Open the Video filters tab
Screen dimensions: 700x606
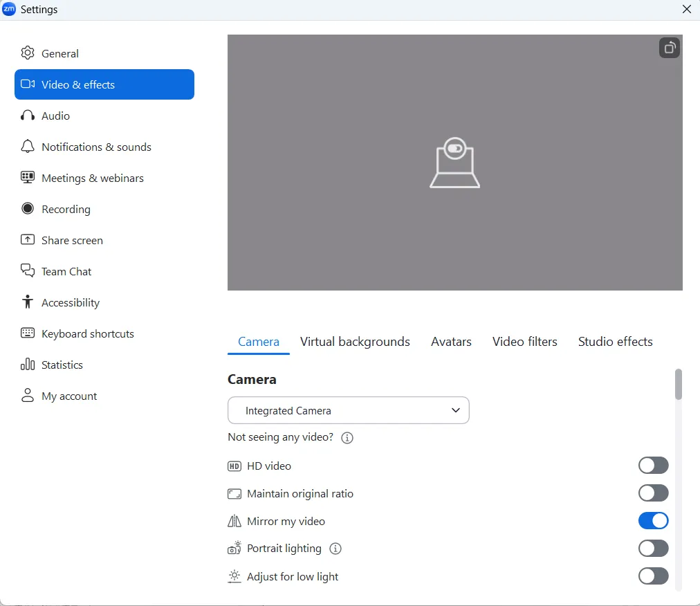pos(524,342)
